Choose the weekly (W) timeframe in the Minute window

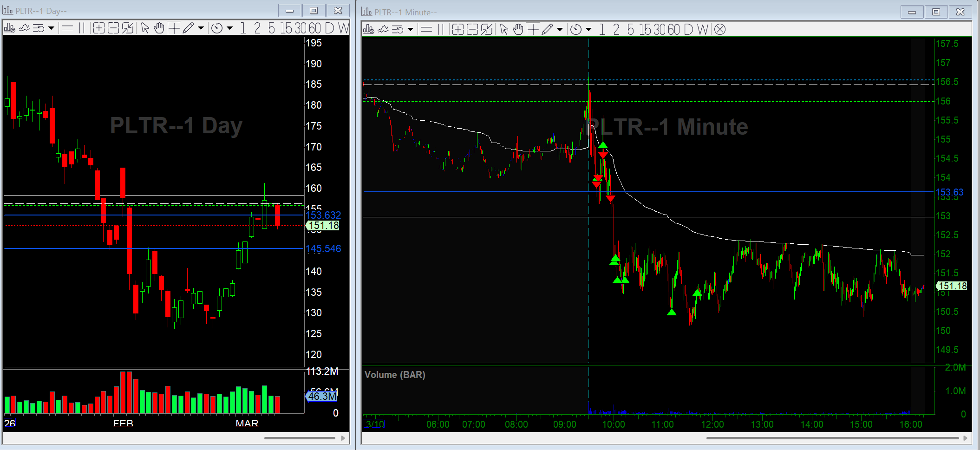(703, 30)
